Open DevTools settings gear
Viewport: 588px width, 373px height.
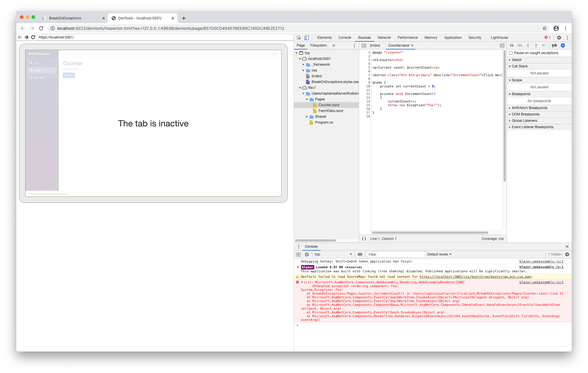(559, 37)
